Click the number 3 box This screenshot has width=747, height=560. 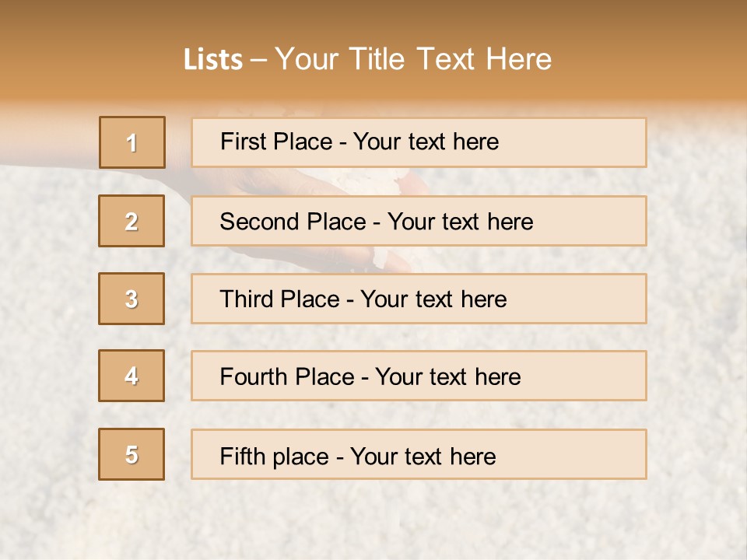(x=132, y=299)
